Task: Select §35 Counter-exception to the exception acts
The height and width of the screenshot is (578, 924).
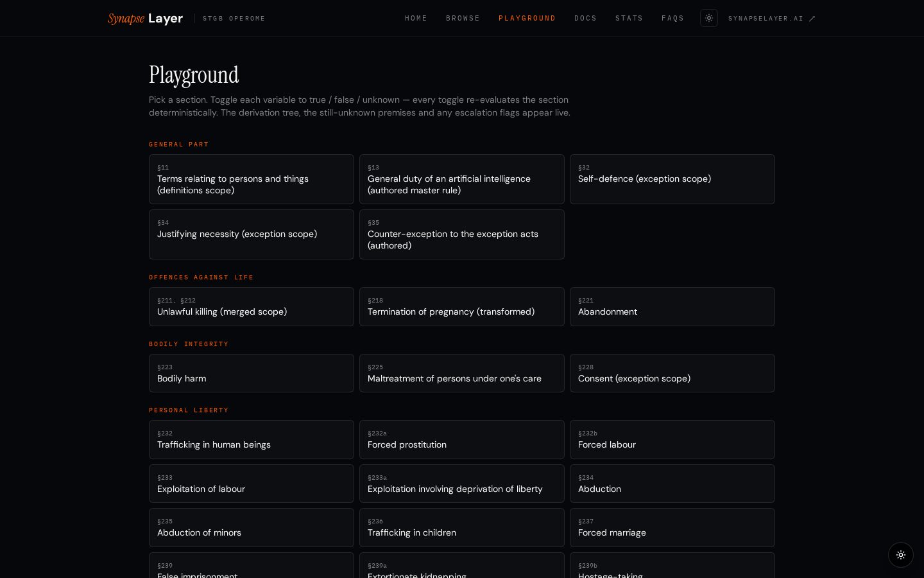Action: tap(462, 234)
